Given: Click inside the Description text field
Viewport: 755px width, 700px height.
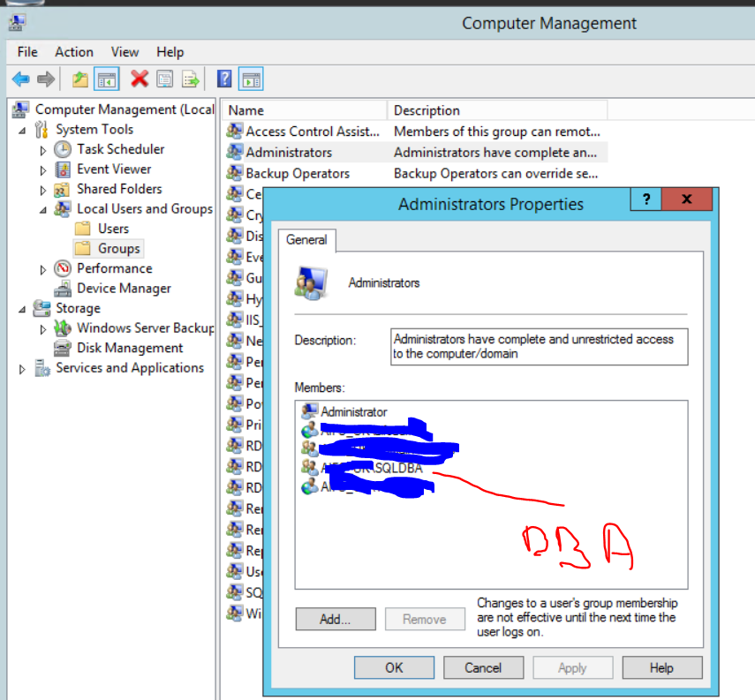Looking at the screenshot, I should [x=539, y=346].
